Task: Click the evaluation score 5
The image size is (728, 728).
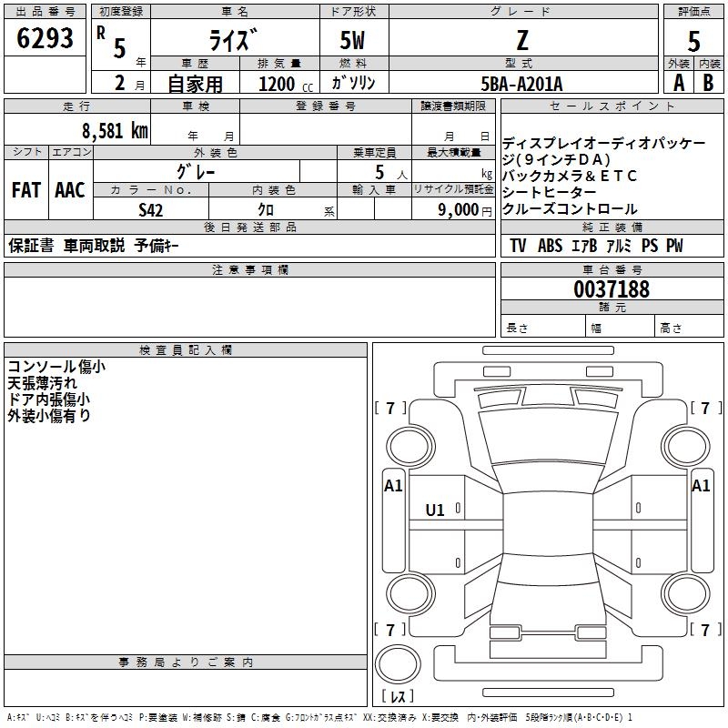Action: [x=693, y=42]
